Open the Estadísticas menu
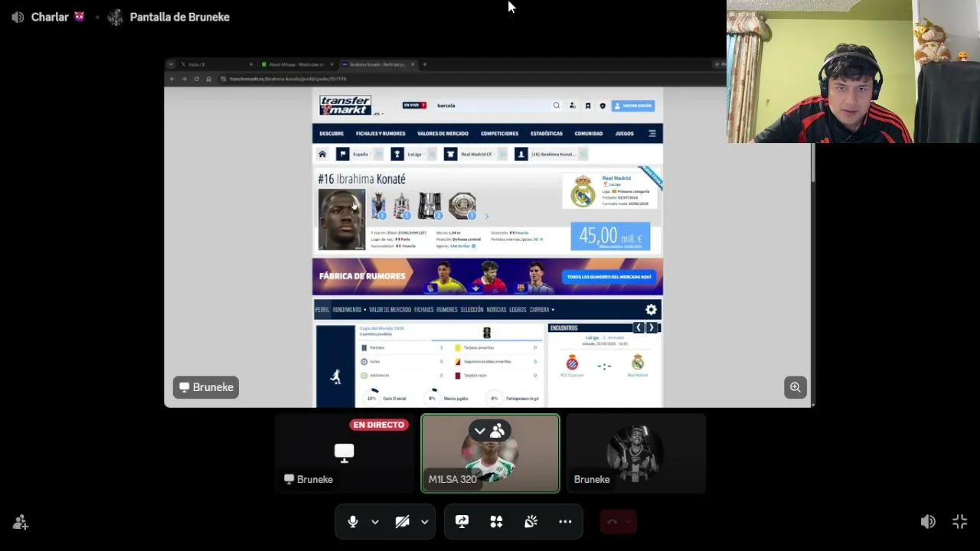 (x=547, y=133)
